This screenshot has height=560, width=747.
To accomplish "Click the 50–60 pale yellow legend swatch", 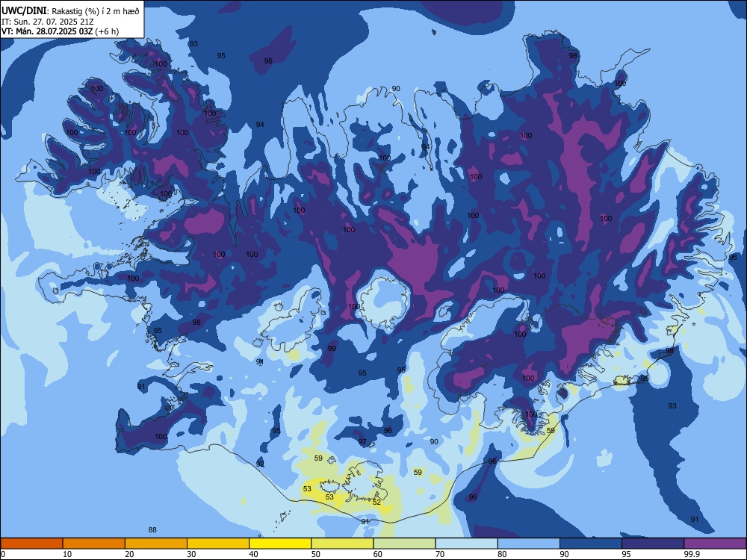I will (x=342, y=544).
